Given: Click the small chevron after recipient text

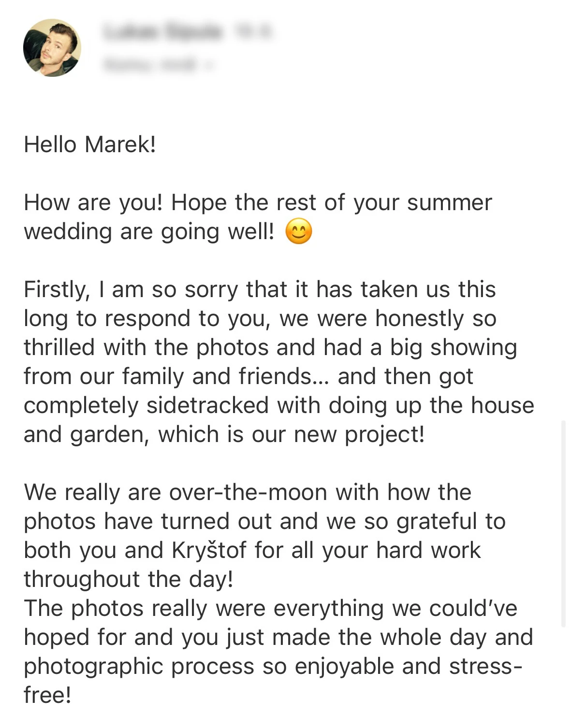Looking at the screenshot, I should point(210,64).
